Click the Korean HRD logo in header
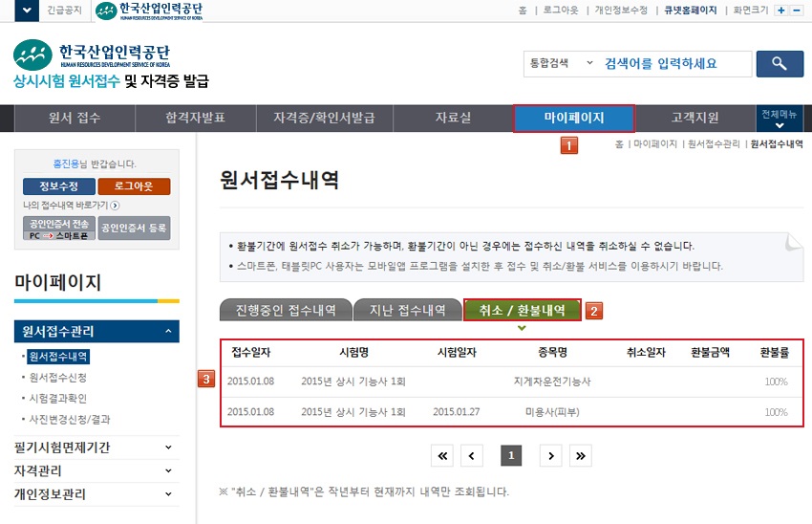 coord(93,55)
